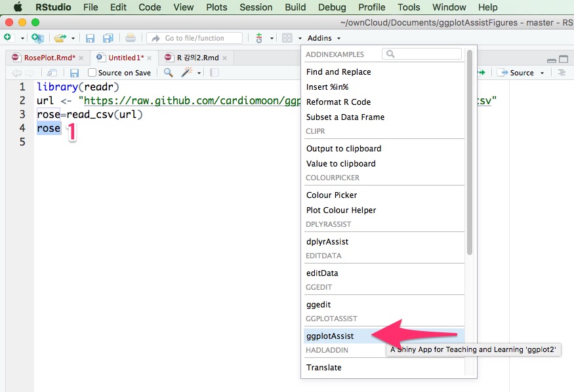Viewport: 574px width, 392px height.
Task: Expand the recent files dropdown arrow
Action: point(73,38)
